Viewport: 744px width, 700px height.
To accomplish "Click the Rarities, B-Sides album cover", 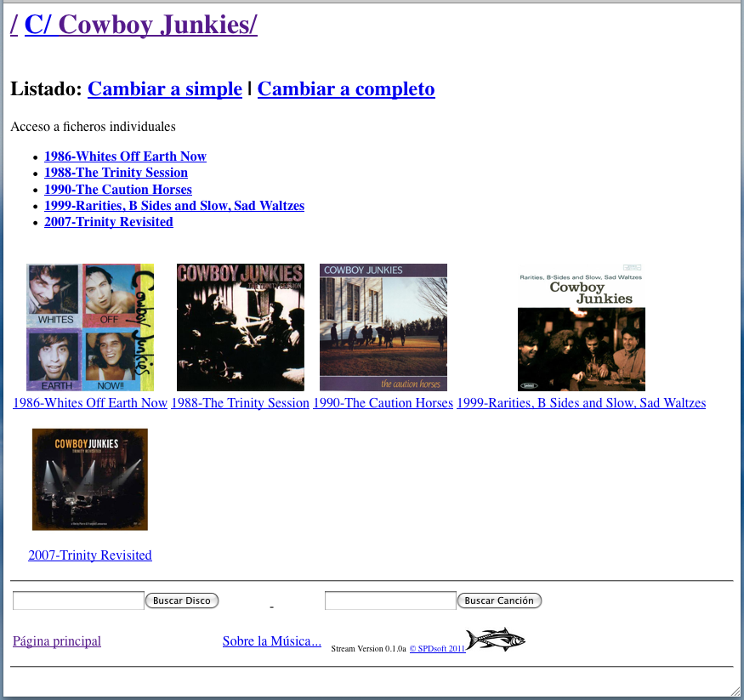I will point(582,327).
